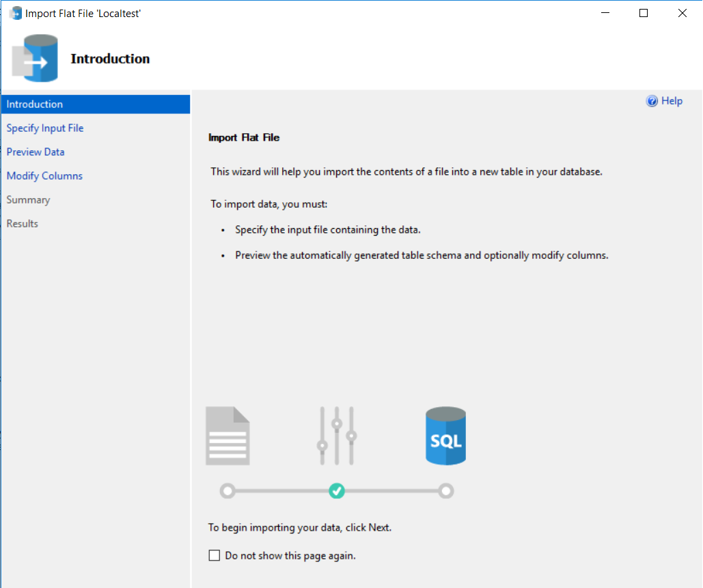Click the first empty progress circle
The image size is (703, 588).
click(x=228, y=491)
